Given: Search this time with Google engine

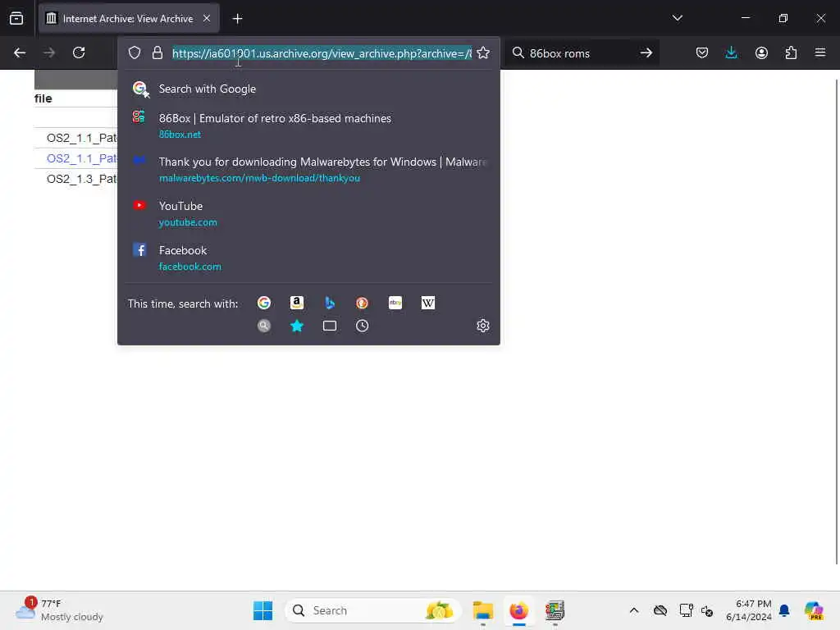Looking at the screenshot, I should pyautogui.click(x=264, y=304).
